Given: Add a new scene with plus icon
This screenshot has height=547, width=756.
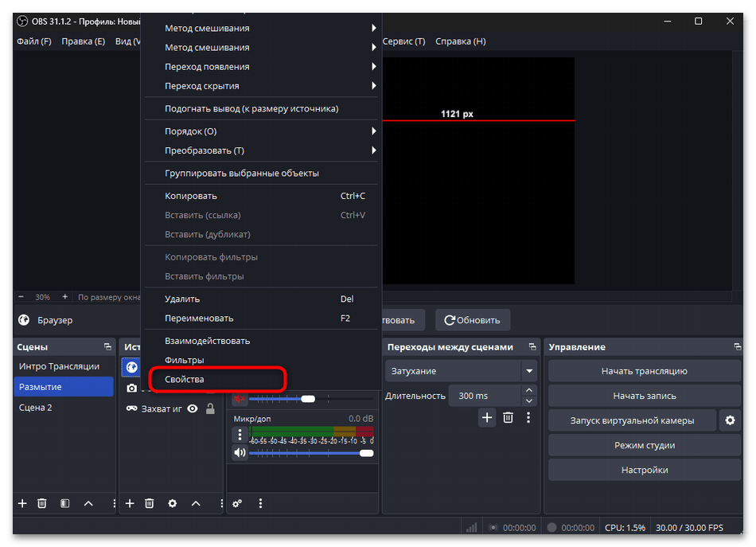Looking at the screenshot, I should pyautogui.click(x=22, y=503).
